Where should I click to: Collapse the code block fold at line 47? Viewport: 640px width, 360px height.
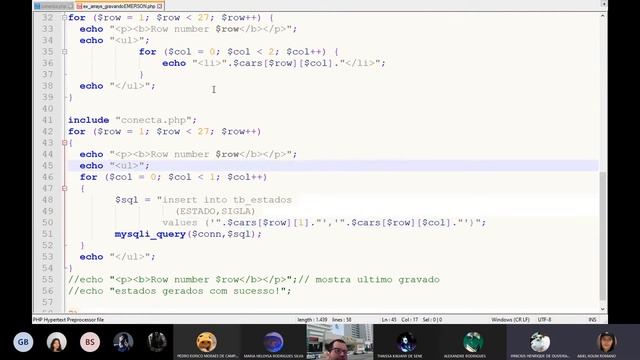(x=64, y=188)
